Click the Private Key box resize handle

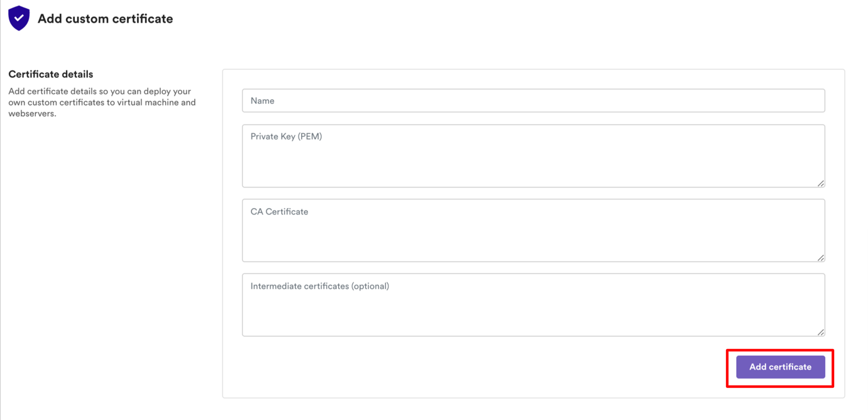pyautogui.click(x=821, y=184)
